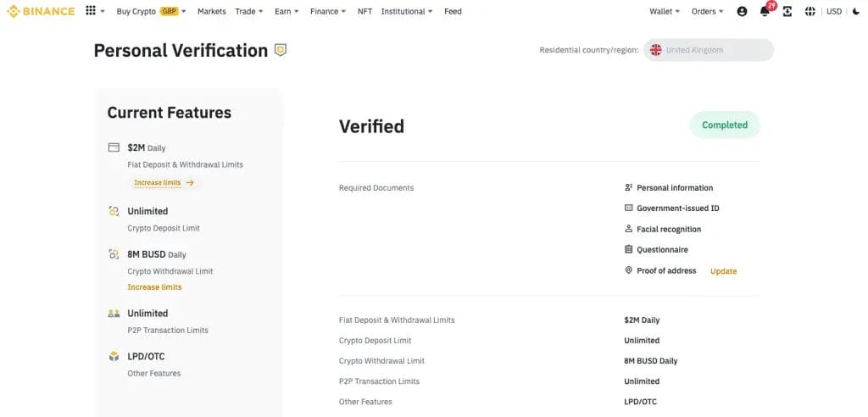Click the fiat card icon beside $2M Daily
The height and width of the screenshot is (417, 868).
click(114, 147)
